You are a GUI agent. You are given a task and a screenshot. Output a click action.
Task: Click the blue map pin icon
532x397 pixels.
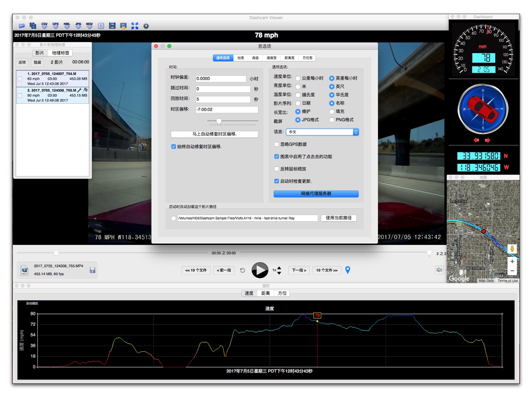348,270
